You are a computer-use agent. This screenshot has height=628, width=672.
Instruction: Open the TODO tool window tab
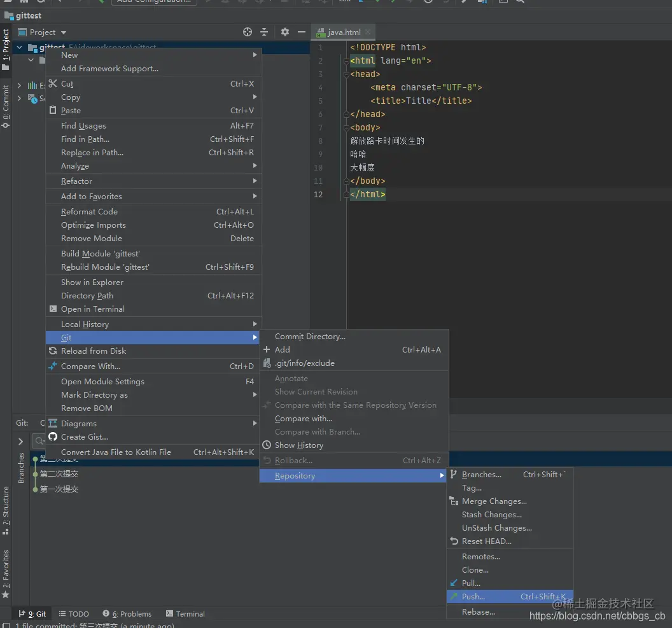pyautogui.click(x=74, y=613)
